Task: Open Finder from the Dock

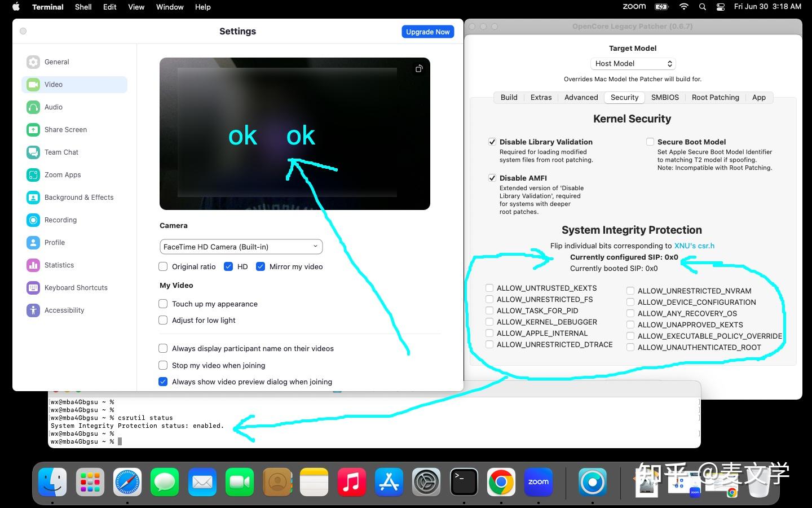Action: pyautogui.click(x=52, y=483)
